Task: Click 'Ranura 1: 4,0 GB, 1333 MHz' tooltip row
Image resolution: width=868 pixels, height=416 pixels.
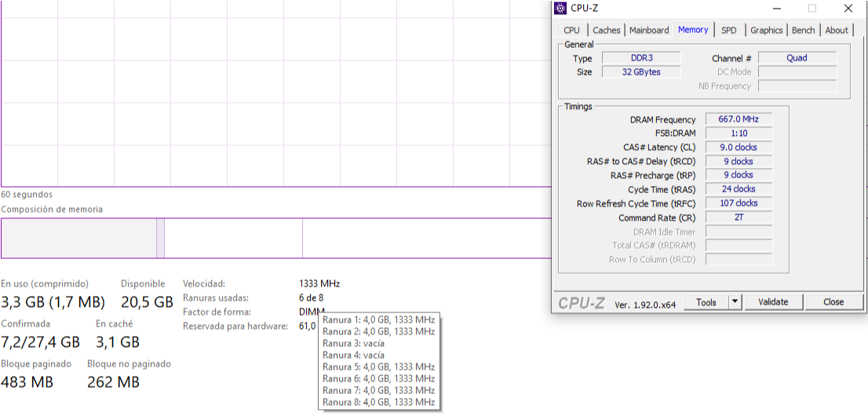Action: pos(378,319)
